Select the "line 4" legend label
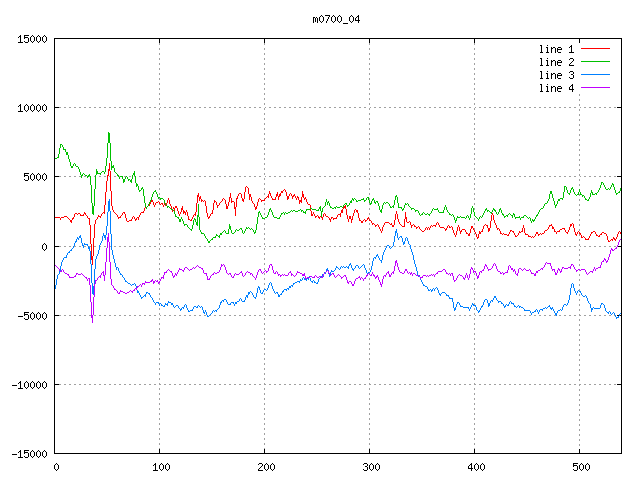Screen dimensions: 640x480 [x=556, y=88]
